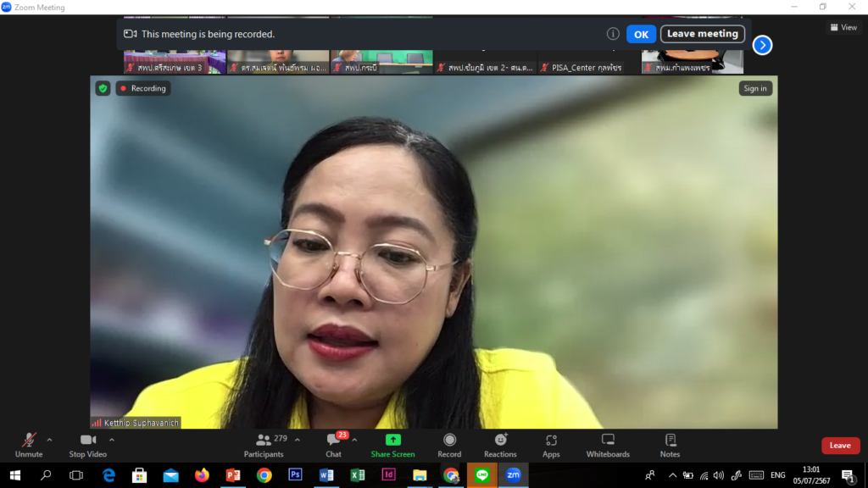Open the Notes tool
The height and width of the screenshot is (488, 868).
(x=670, y=445)
